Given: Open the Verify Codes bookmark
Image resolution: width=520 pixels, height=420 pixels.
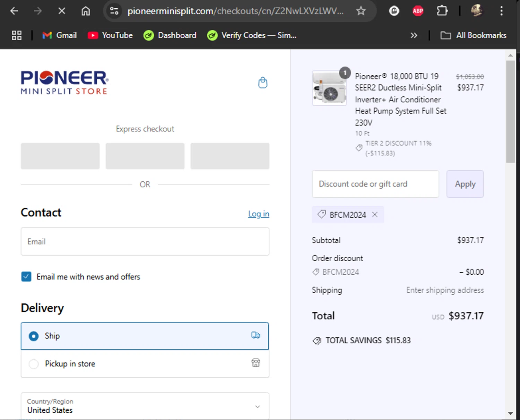Looking at the screenshot, I should [252, 35].
